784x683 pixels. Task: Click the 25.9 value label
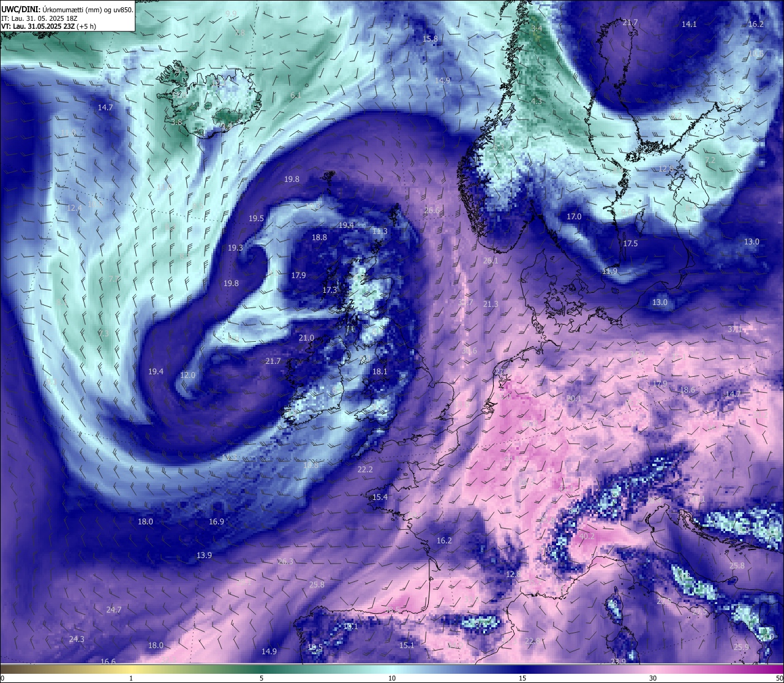tap(741, 647)
